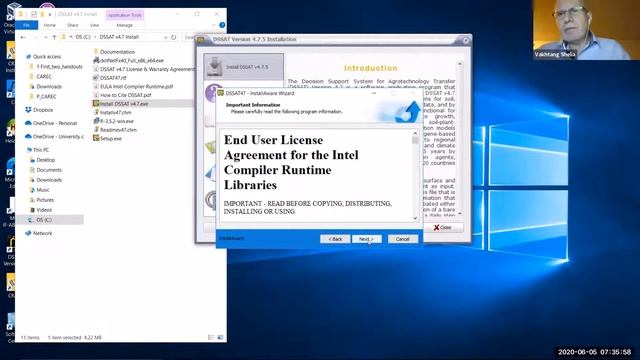This screenshot has height=360, width=640.
Task: Select Install DSSAT v4.7.exe file
Action: [124, 104]
